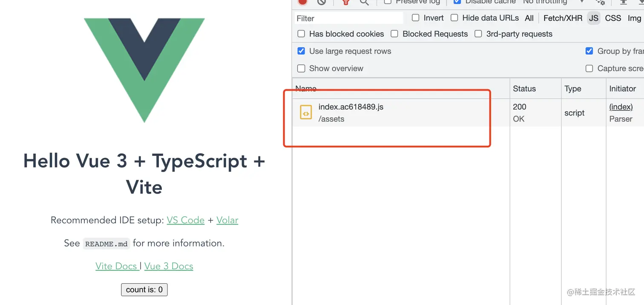The height and width of the screenshot is (305, 644).
Task: Toggle the Group by frame checkbox
Action: click(589, 51)
